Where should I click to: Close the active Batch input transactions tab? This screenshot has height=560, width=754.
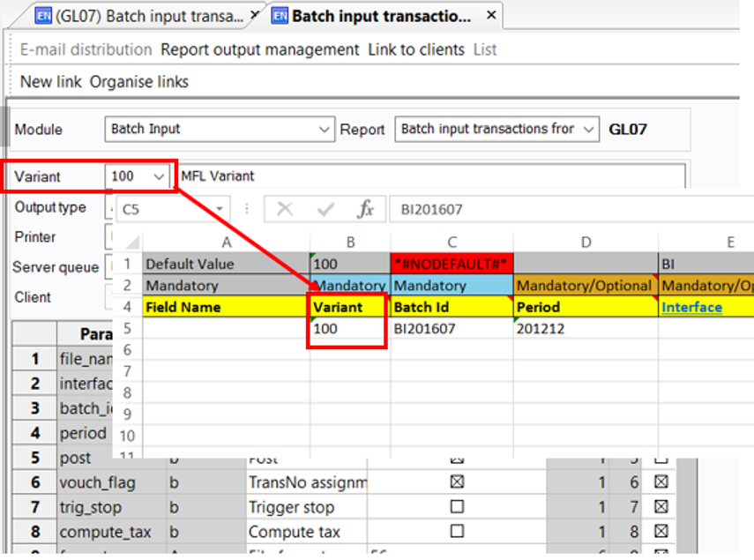point(491,16)
